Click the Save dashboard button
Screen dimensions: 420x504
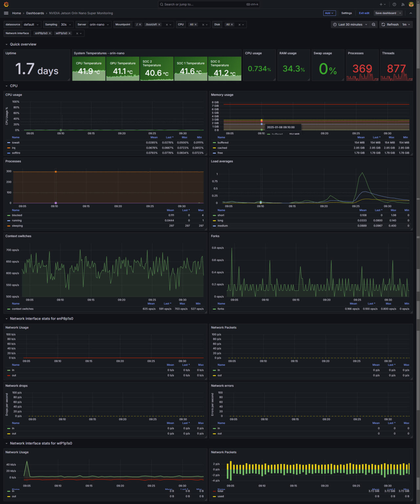[x=386, y=13]
